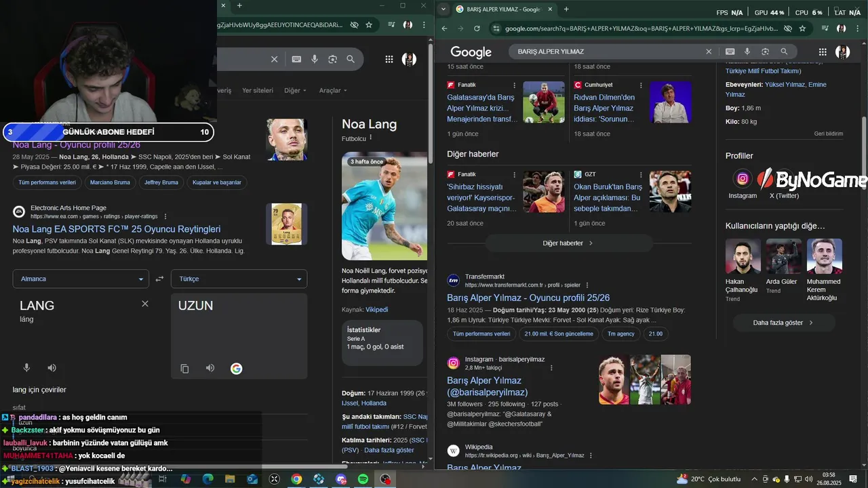
Task: Open the Vikipedi source link
Action: [x=377, y=310]
